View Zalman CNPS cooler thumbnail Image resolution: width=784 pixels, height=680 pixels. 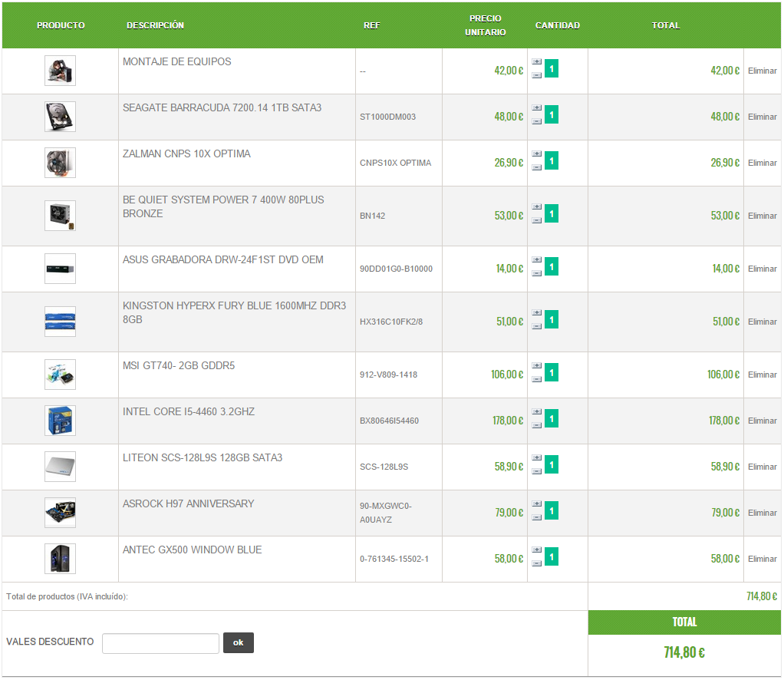point(60,163)
